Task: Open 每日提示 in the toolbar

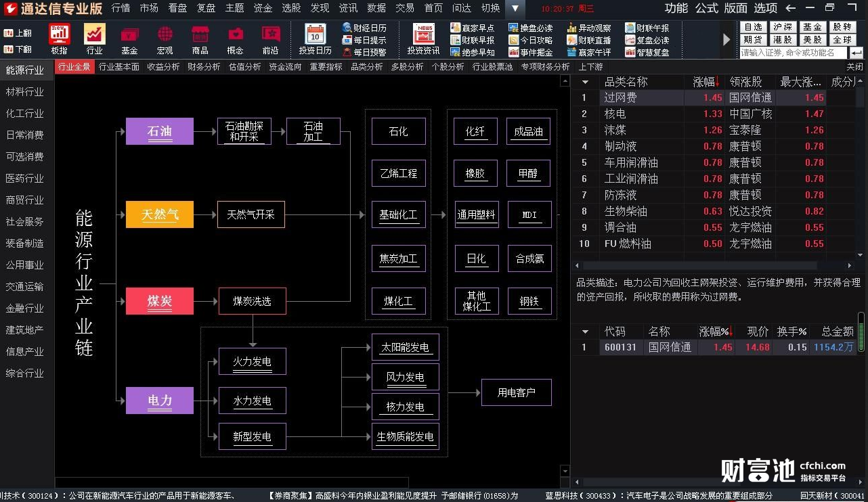Action: tap(364, 40)
